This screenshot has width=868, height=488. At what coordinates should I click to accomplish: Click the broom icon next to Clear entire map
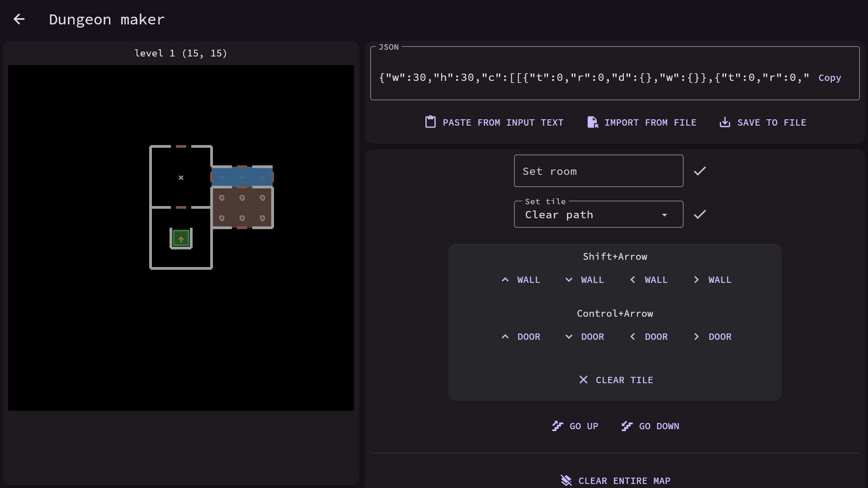coord(566,480)
